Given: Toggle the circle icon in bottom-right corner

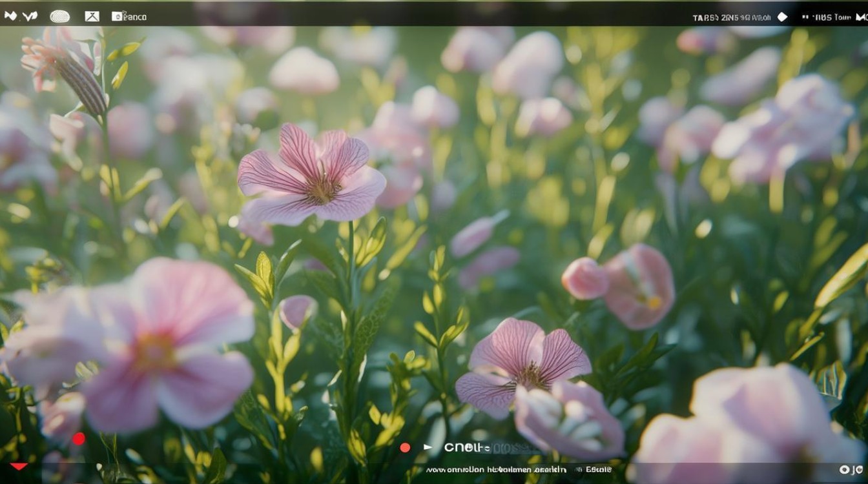Looking at the screenshot, I should pyautogui.click(x=845, y=470).
